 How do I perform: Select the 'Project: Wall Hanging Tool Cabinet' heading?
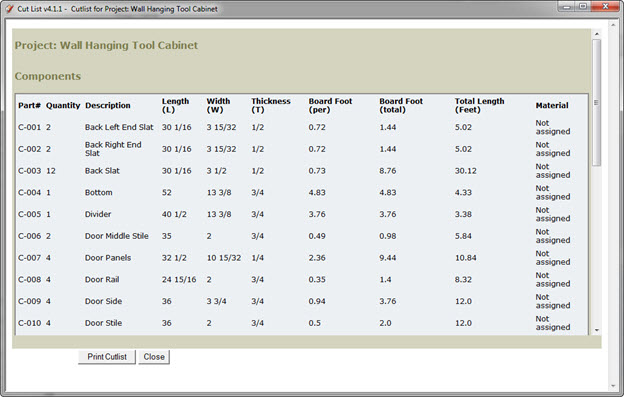coord(106,45)
